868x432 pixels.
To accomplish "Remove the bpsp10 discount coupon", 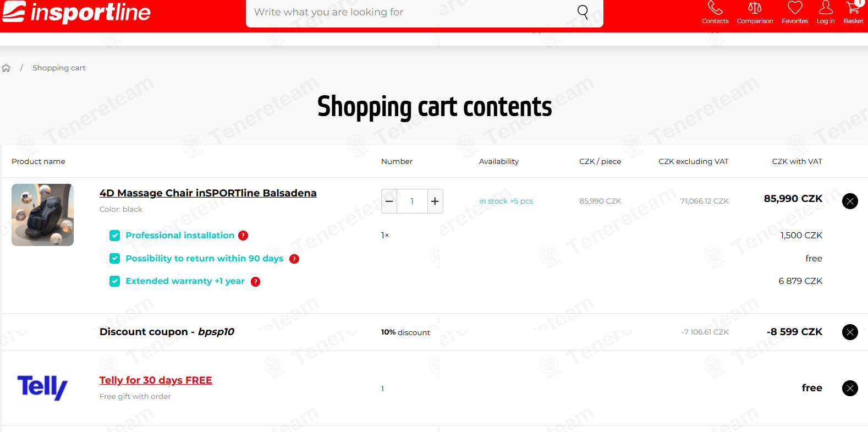I will point(850,332).
